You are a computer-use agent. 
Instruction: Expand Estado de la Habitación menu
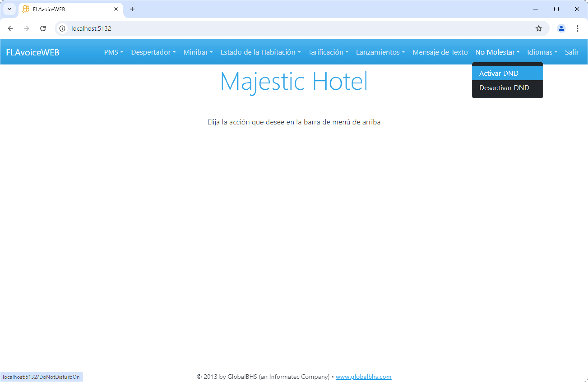pyautogui.click(x=260, y=52)
